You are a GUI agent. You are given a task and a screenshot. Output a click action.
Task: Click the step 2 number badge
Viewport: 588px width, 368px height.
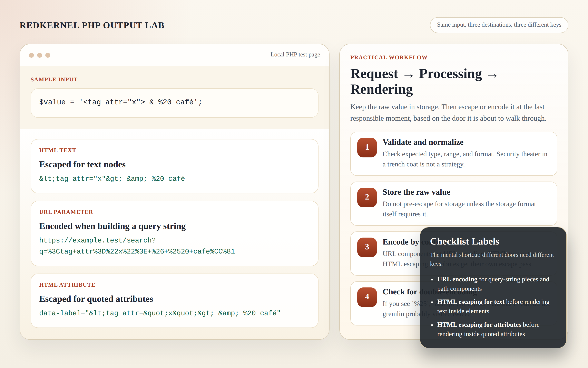point(367,197)
